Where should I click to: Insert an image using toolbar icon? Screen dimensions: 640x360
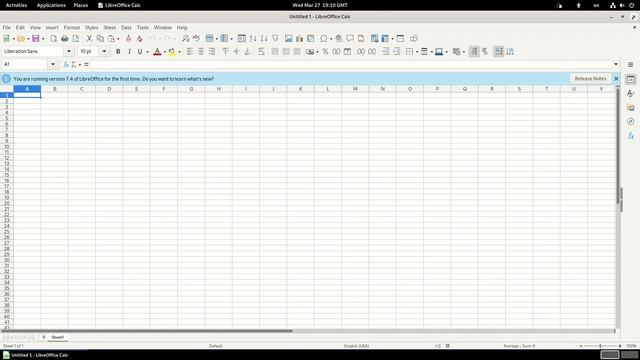tap(289, 38)
